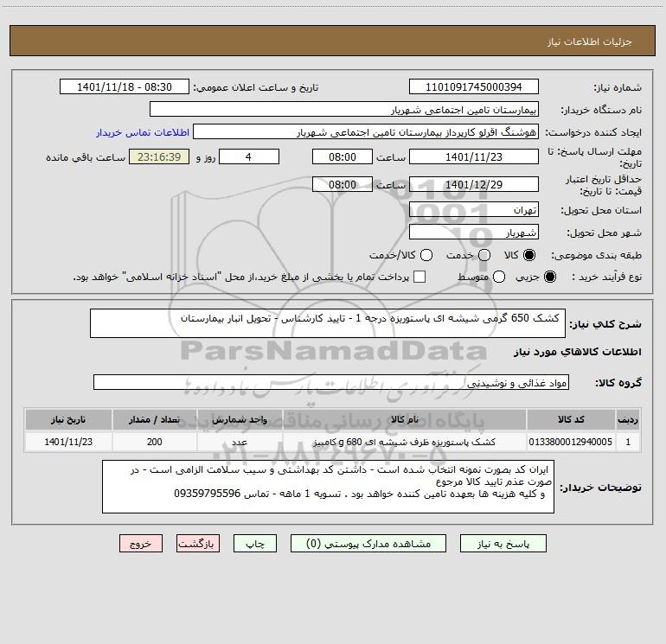Screen dimensions: 666x644
Task: Click the row number cell 1
Action: pyautogui.click(x=628, y=442)
